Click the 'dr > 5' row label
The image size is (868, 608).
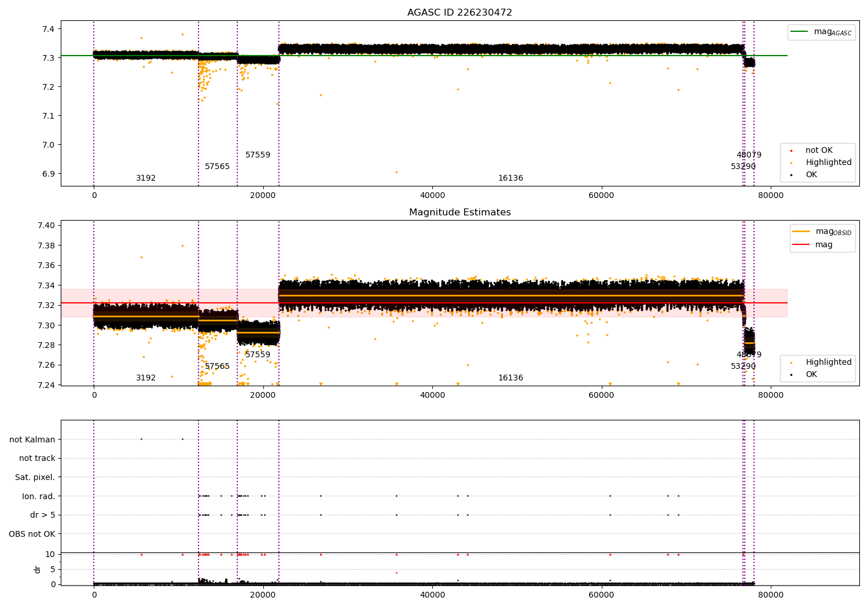pos(43,515)
